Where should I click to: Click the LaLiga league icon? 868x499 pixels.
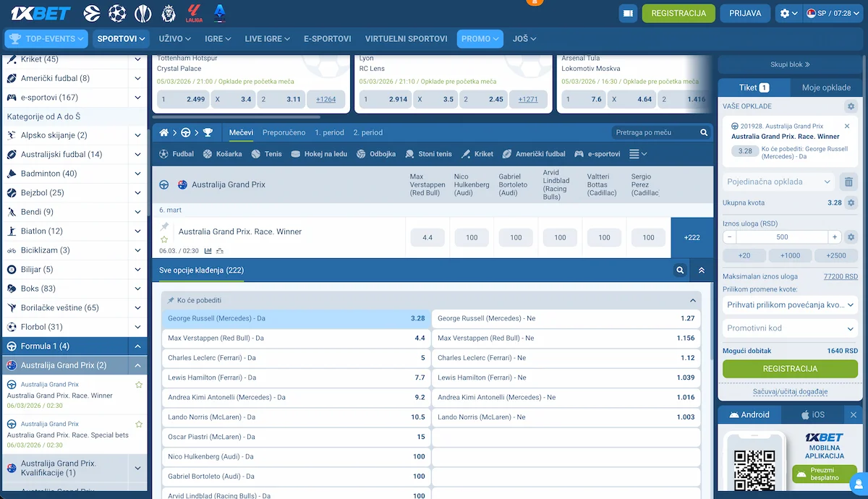click(x=192, y=13)
